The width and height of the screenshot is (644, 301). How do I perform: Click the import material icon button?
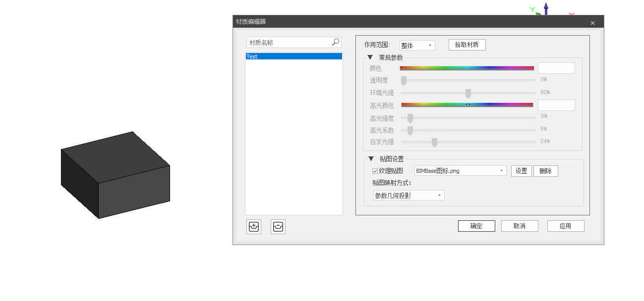[x=254, y=227]
